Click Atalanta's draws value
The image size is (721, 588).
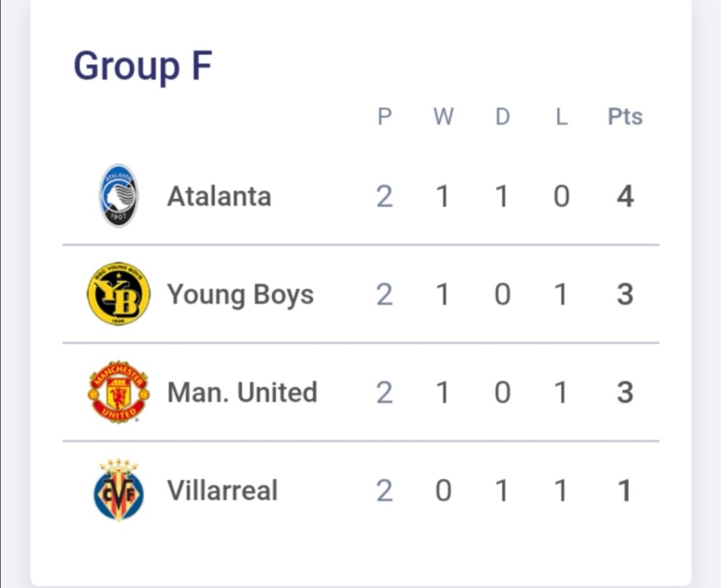(x=503, y=196)
